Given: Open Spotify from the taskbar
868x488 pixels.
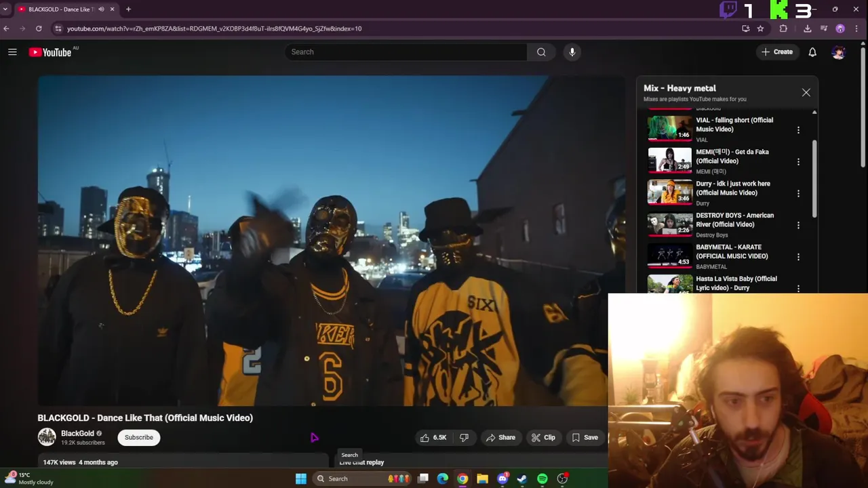Looking at the screenshot, I should 542,479.
